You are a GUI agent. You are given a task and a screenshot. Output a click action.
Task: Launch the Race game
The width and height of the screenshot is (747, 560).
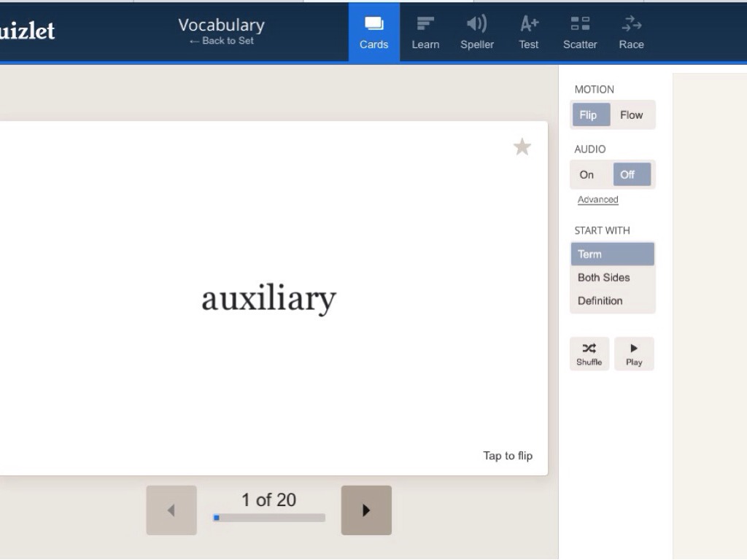click(x=631, y=33)
